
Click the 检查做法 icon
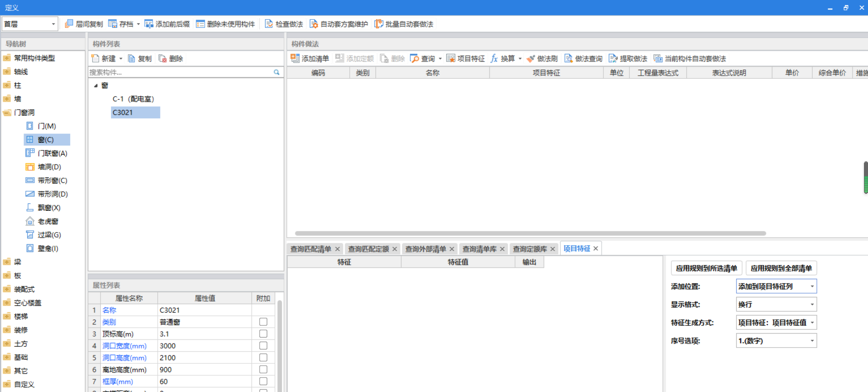pyautogui.click(x=269, y=24)
